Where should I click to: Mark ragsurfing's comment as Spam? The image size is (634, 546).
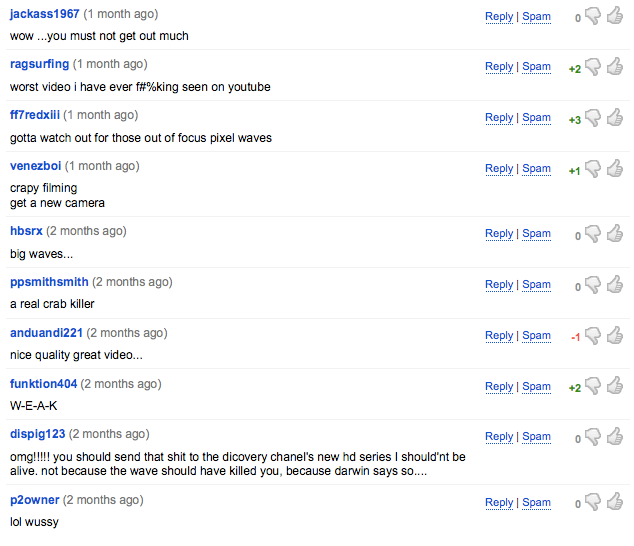pyautogui.click(x=537, y=66)
